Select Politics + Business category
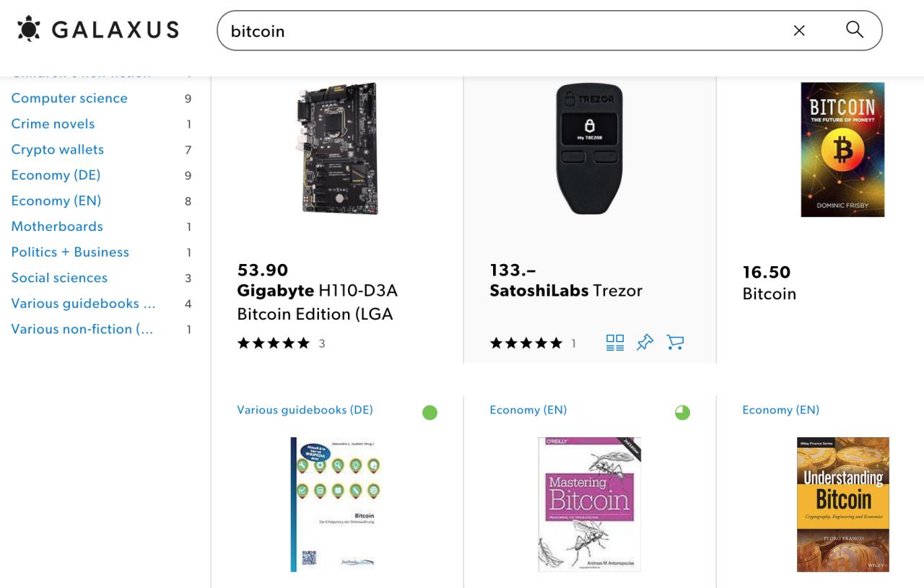The width and height of the screenshot is (924, 588). pos(70,252)
